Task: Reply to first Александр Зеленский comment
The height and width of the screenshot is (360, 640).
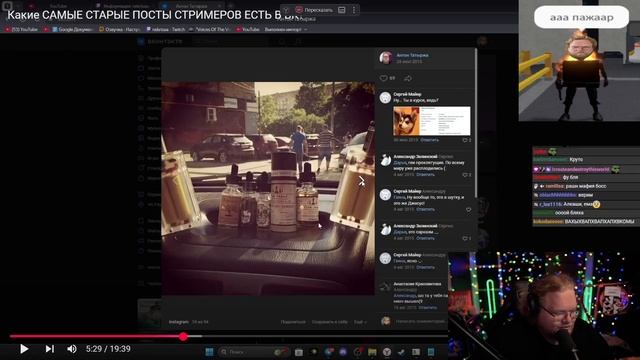Action: (425, 175)
